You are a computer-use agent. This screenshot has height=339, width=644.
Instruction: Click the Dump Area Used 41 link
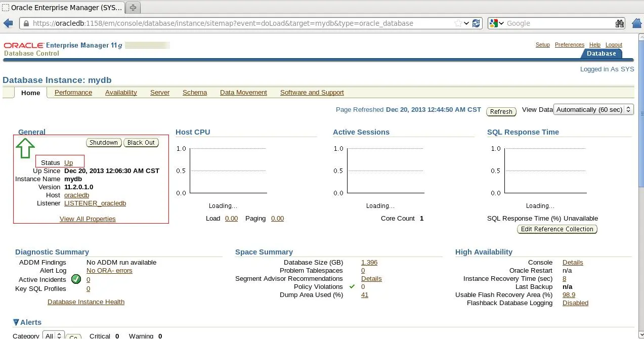tap(365, 295)
